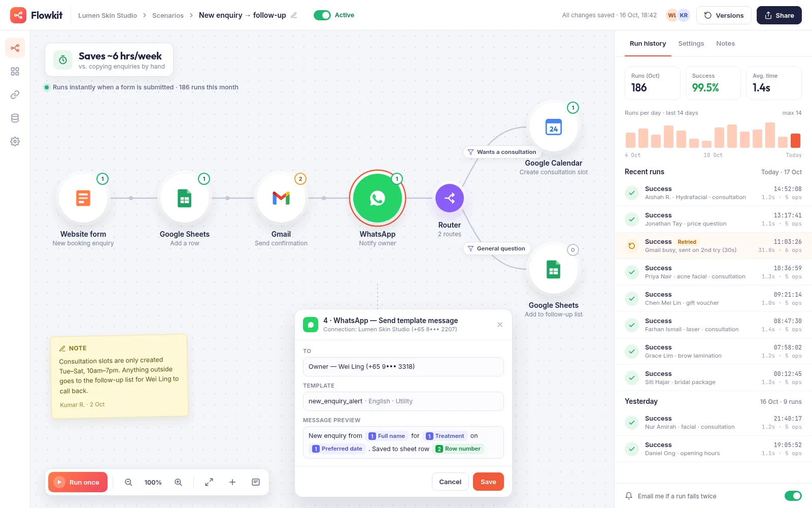Click the Full name variable chip
The width and height of the screenshot is (812, 508).
click(387, 436)
